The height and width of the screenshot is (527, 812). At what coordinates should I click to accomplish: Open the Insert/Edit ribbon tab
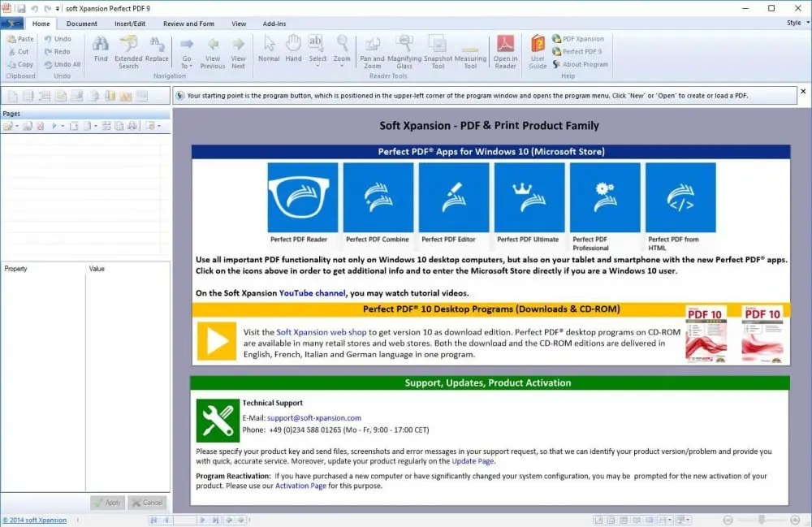click(130, 24)
